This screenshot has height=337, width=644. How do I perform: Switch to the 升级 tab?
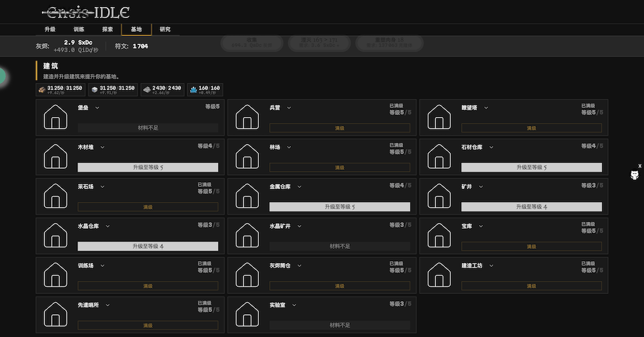[x=50, y=30]
